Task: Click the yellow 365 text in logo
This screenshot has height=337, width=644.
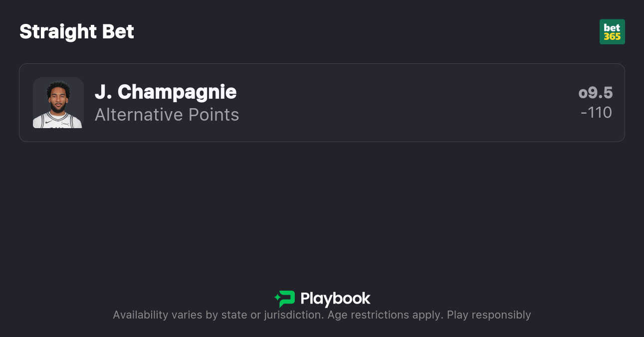Action: click(x=612, y=36)
